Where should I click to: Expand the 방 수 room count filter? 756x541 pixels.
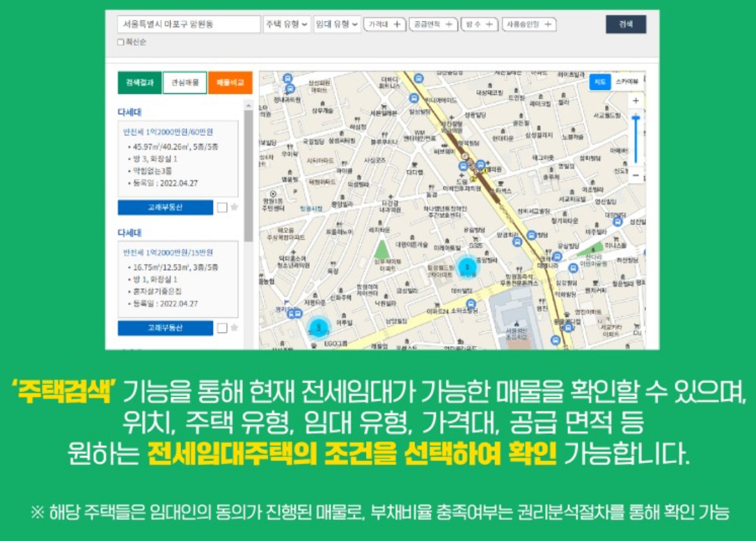[x=479, y=24]
